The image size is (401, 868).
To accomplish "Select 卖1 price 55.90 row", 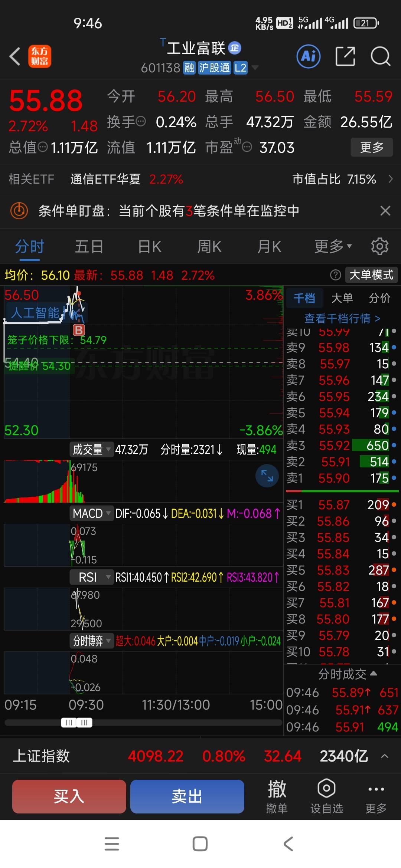I will [342, 478].
